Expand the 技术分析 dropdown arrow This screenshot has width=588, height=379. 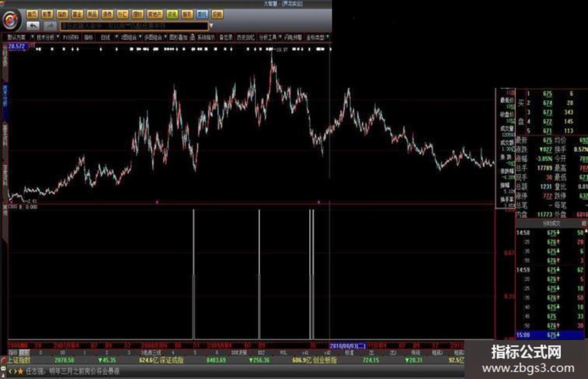[x=58, y=37]
